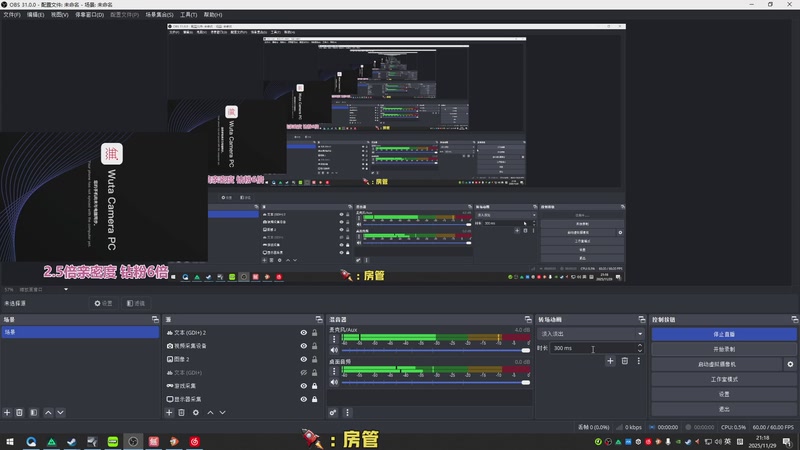800x450 pixels.
Task: Open 桌面音频 options dots menu
Action: pos(334,371)
